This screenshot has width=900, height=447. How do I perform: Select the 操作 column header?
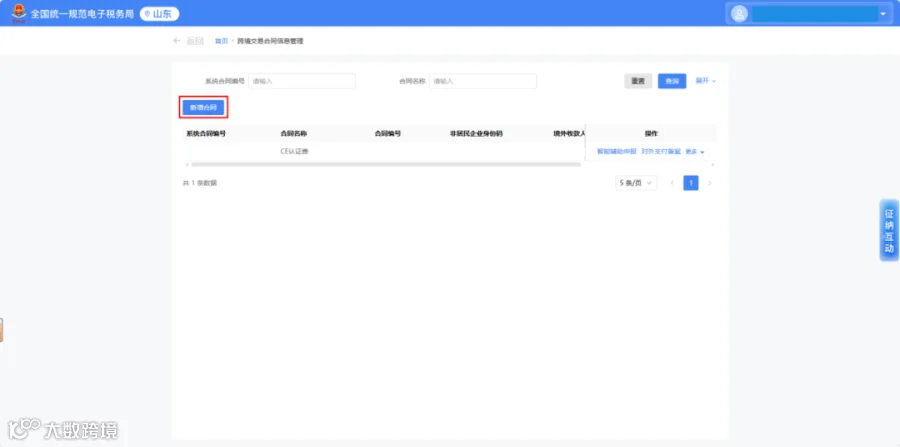651,134
